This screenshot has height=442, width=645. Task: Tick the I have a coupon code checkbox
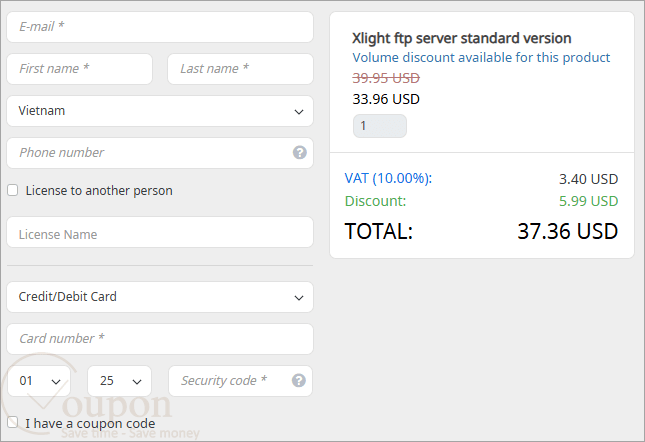[13, 422]
